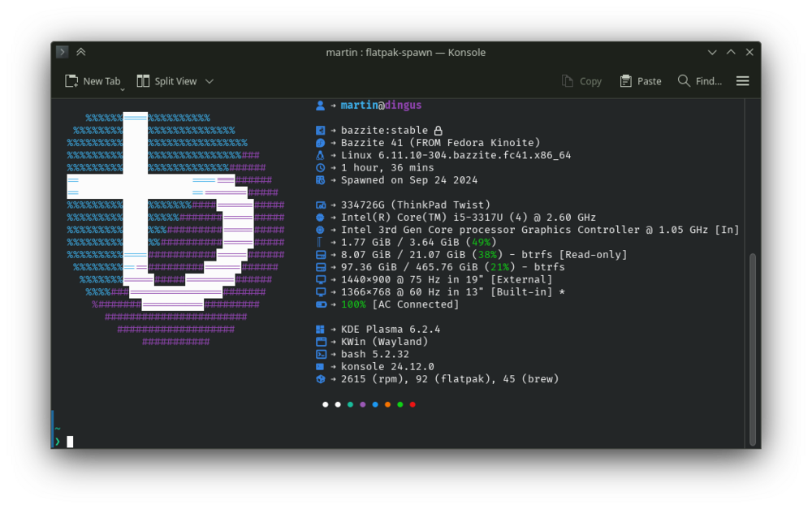Click the blue color dot

(375, 404)
